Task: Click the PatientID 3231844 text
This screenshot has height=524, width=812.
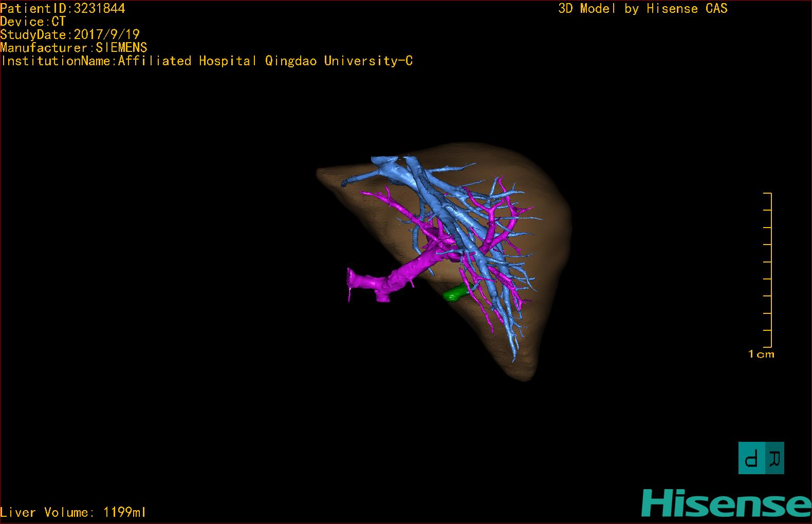Action: (x=63, y=8)
